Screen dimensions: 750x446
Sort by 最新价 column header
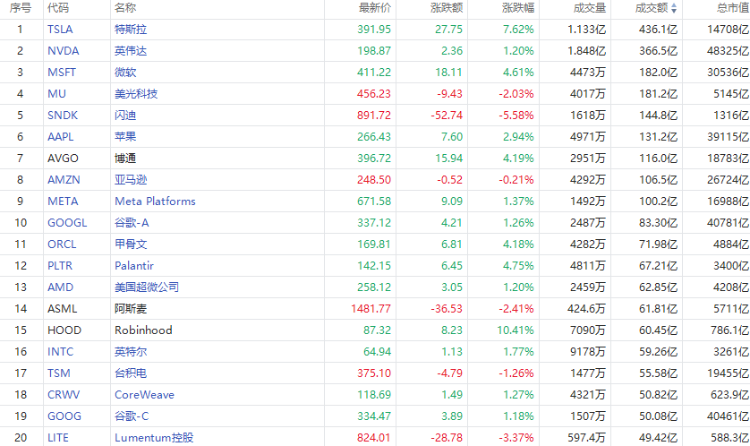tap(375, 8)
